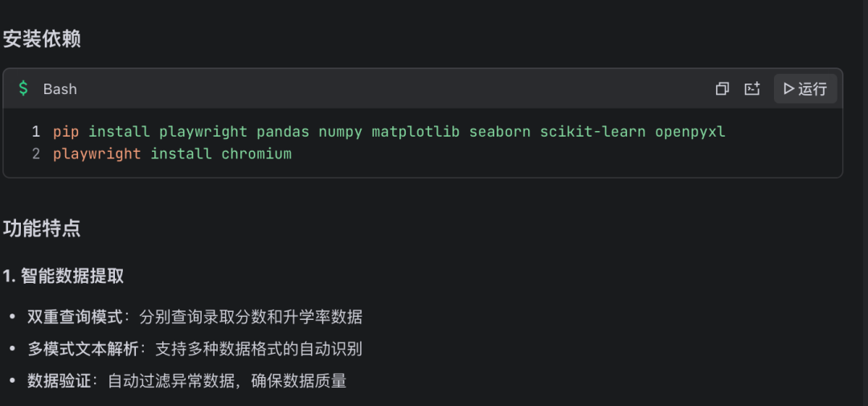Click openpyxl in the pip command
Image resolution: width=868 pixels, height=406 pixels.
point(690,131)
